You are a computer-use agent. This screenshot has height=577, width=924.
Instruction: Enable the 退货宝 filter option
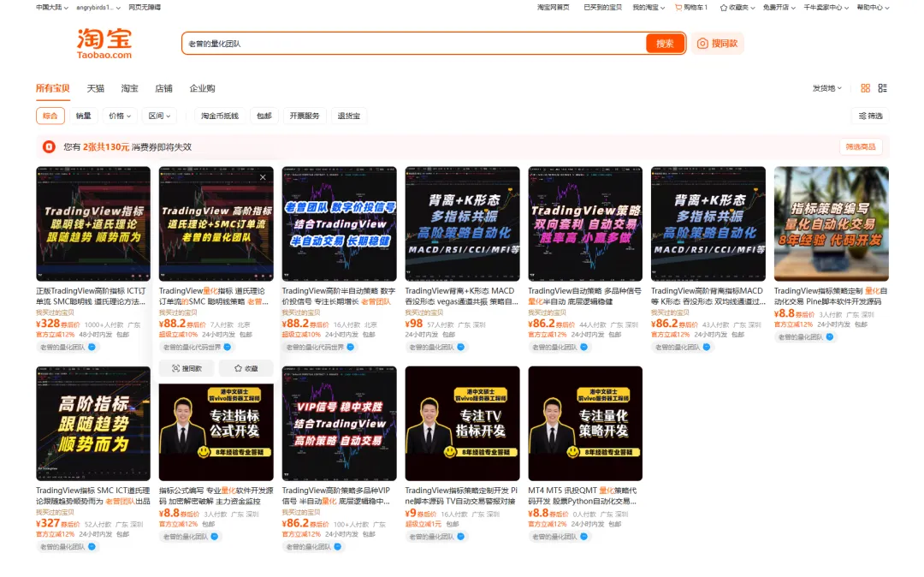pos(349,116)
